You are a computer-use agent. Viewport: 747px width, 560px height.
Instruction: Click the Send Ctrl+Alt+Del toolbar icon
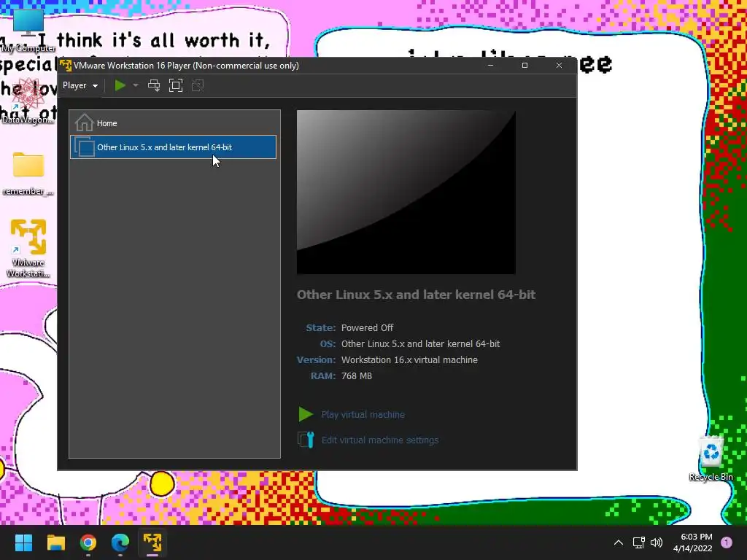[x=154, y=86]
